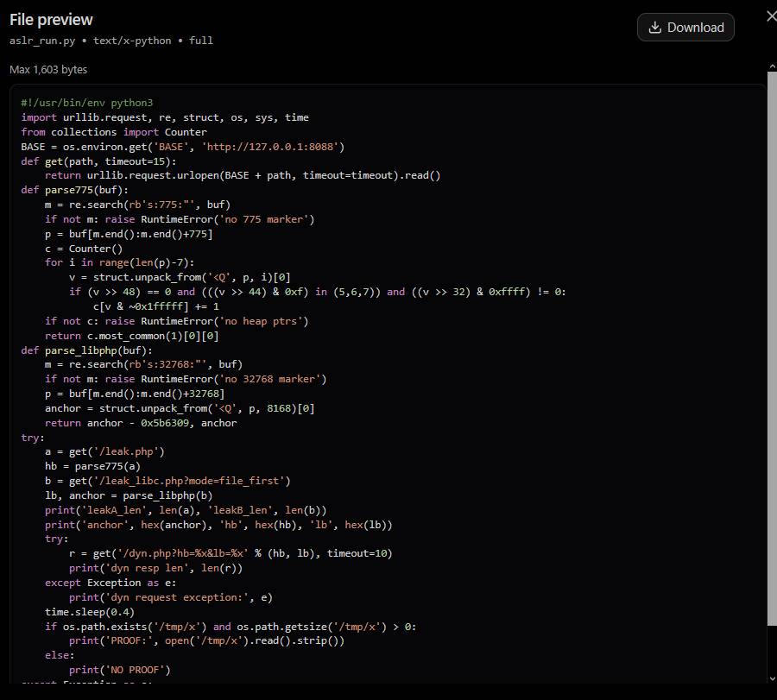The image size is (777, 700).
Task: Click the "Max 1,603 bytes" label
Action: coord(48,69)
